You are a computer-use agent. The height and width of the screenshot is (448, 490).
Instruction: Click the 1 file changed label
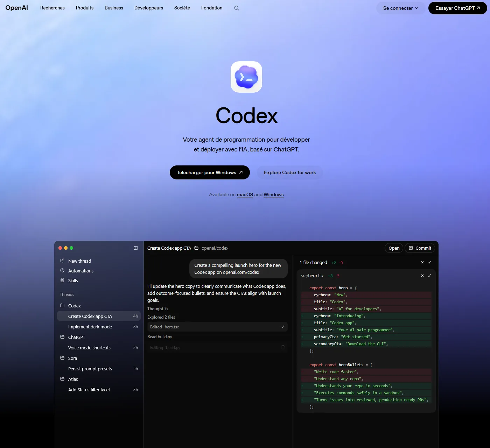tap(313, 262)
